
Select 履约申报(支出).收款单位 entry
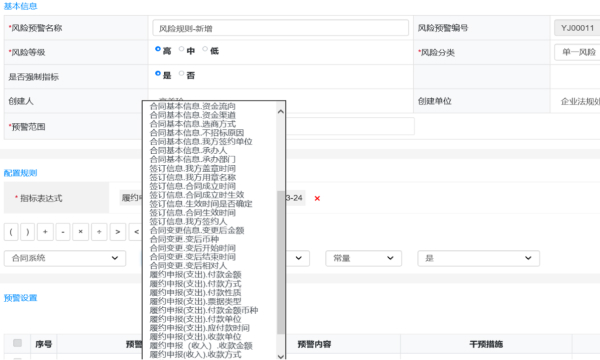tap(195, 337)
